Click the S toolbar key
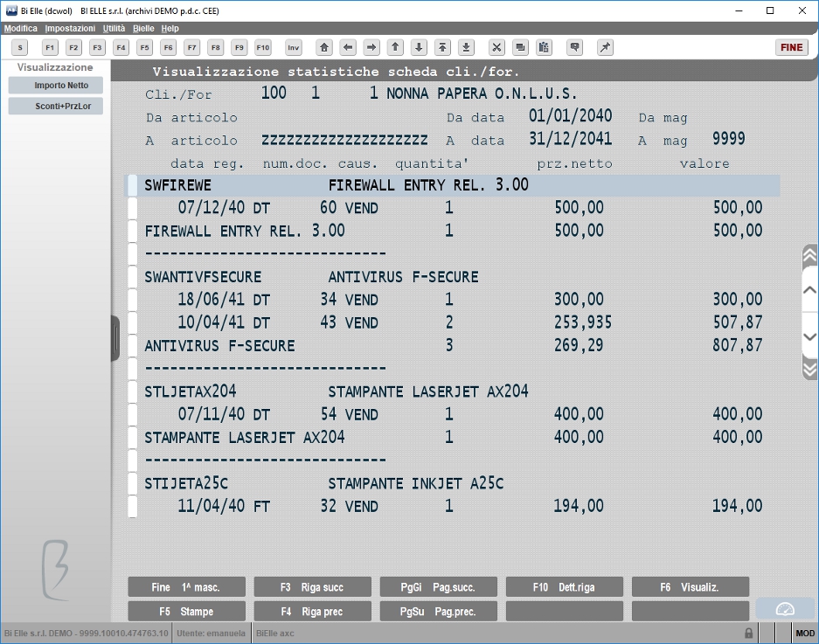The height and width of the screenshot is (644, 819). 20,47
